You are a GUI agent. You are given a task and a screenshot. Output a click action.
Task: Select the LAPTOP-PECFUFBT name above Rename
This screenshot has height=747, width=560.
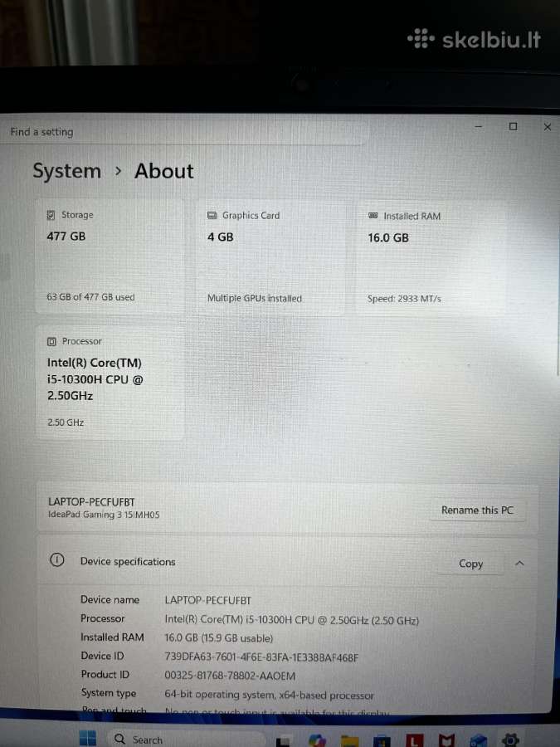point(91,501)
